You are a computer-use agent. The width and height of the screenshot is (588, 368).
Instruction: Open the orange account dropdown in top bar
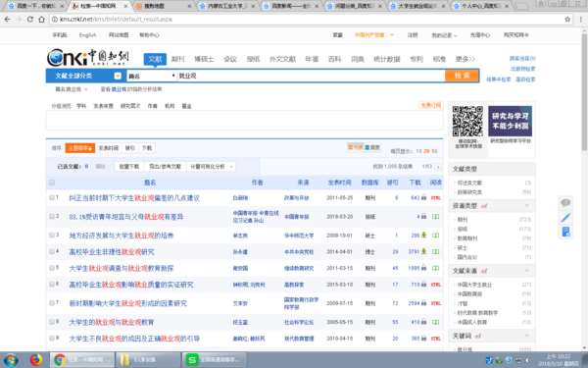tap(374, 35)
